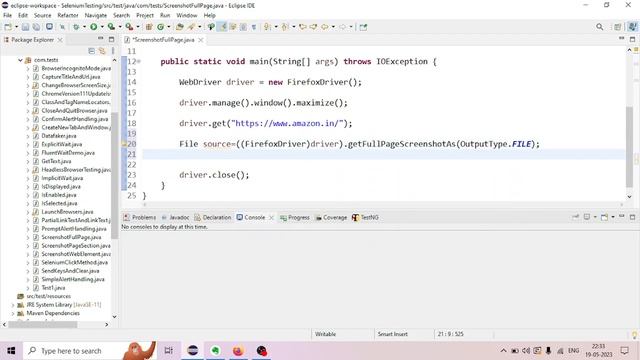Click line 21 in the code editor
640x360 pixels.
pos(384,154)
